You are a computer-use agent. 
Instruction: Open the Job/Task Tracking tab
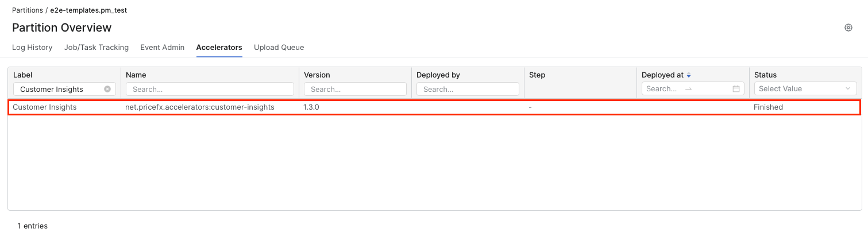[97, 48]
